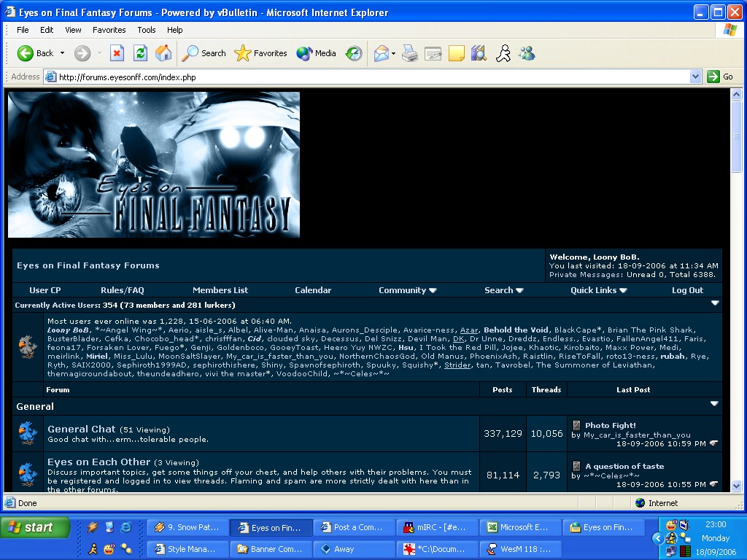This screenshot has height=560, width=747.
Task: Click the General Chat forum moogle icon
Action: 28,433
